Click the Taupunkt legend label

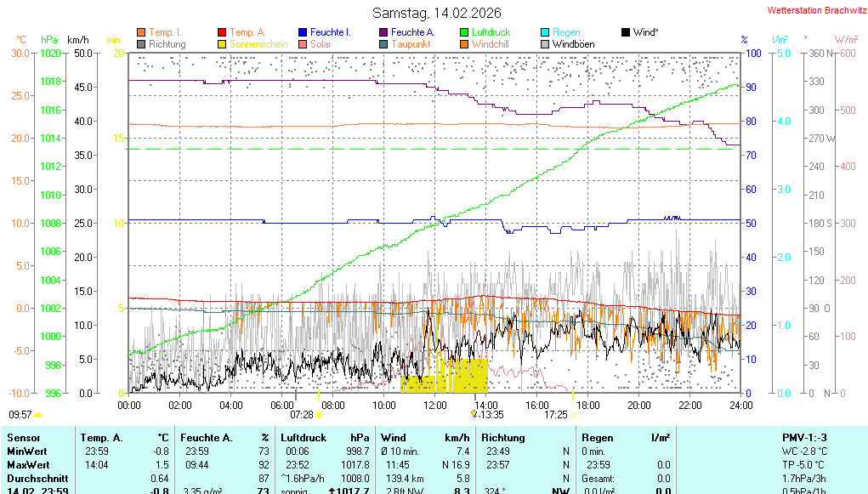tap(411, 44)
